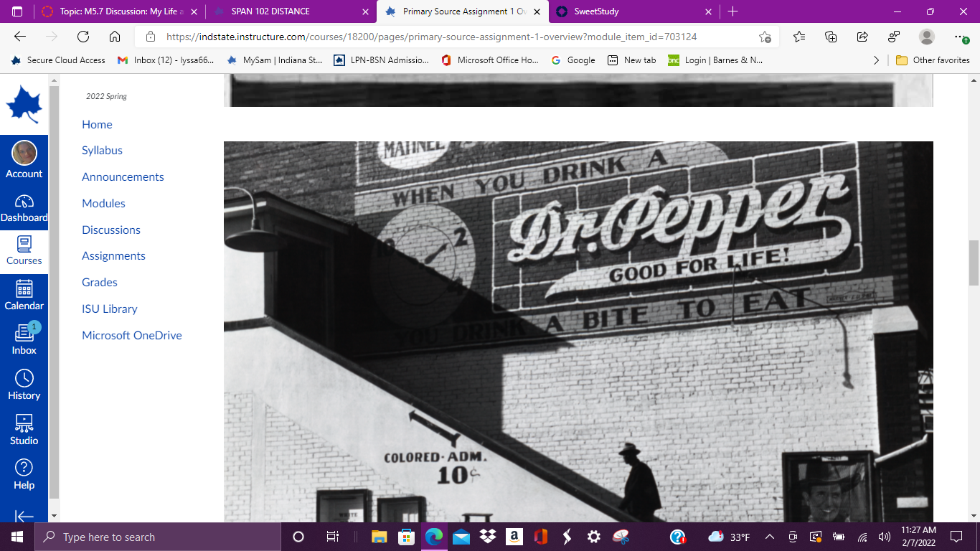Open File Explorer from the taskbar
This screenshot has height=551, width=980.
[380, 537]
